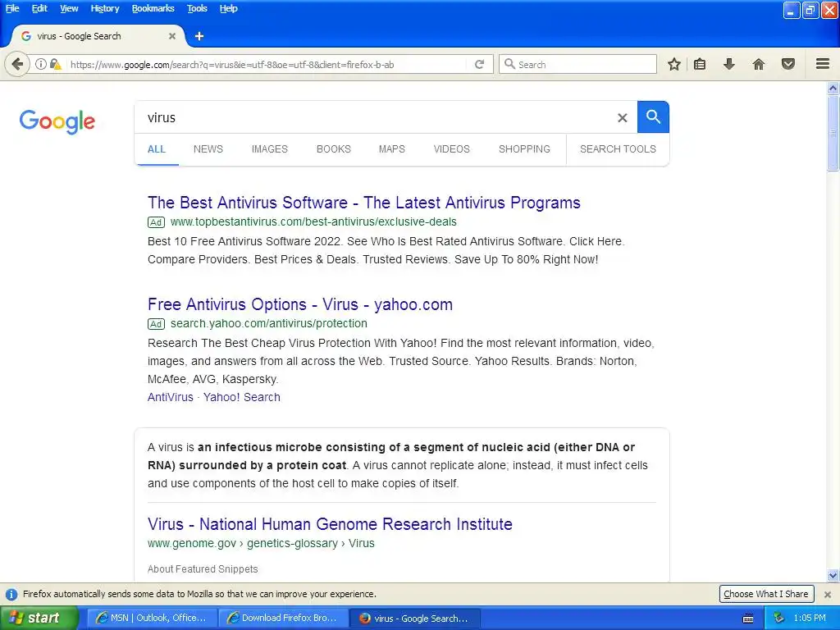Submit search with blue magnifier button

[653, 116]
